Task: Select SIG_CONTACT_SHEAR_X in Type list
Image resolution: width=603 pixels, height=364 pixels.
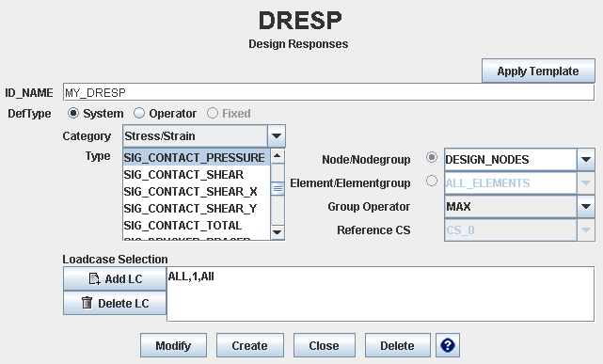Action: pyautogui.click(x=197, y=192)
